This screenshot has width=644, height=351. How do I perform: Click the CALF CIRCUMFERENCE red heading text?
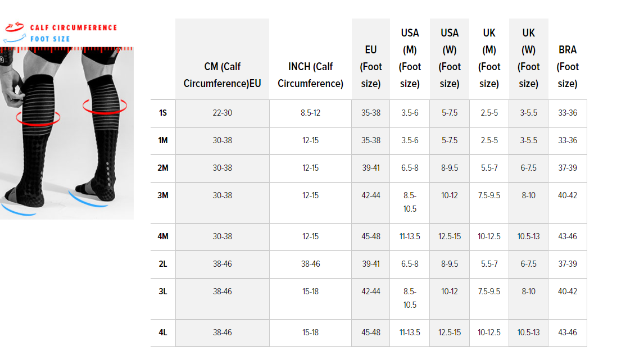pyautogui.click(x=74, y=28)
